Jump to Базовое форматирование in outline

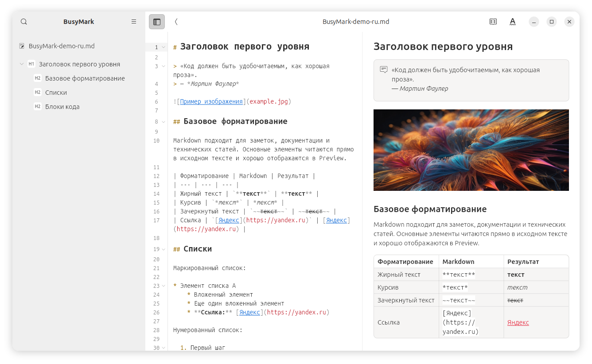[85, 78]
